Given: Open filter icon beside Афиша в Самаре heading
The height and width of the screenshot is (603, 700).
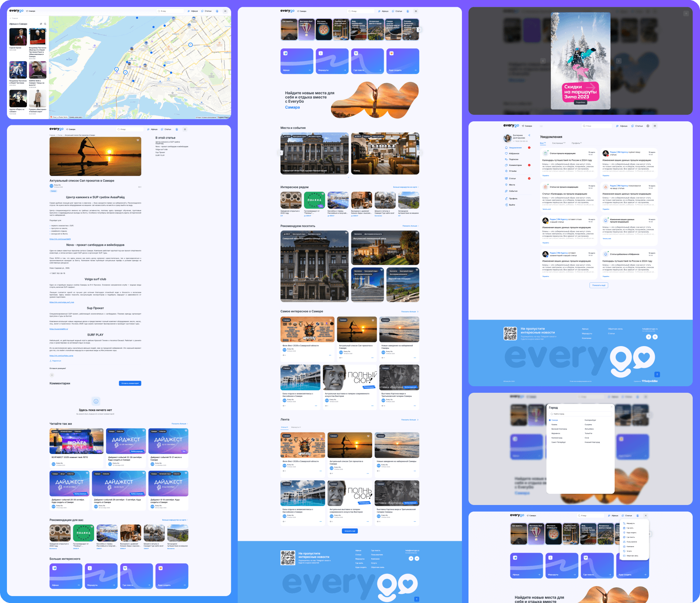Looking at the screenshot, I should coord(41,24).
